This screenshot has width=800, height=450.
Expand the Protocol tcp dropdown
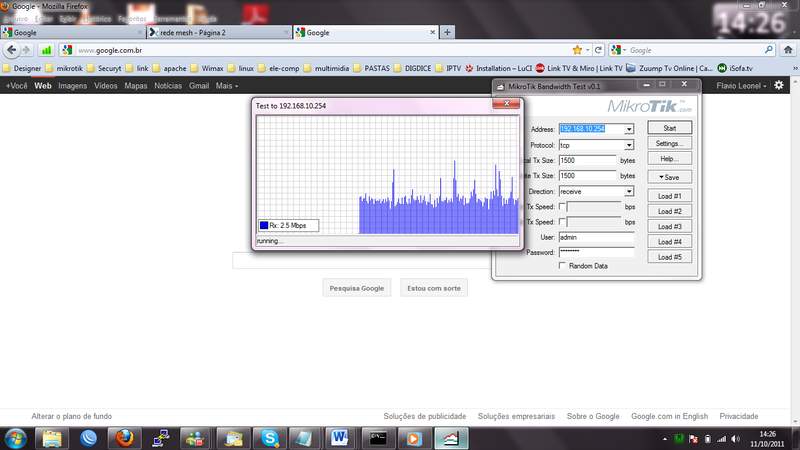(629, 145)
